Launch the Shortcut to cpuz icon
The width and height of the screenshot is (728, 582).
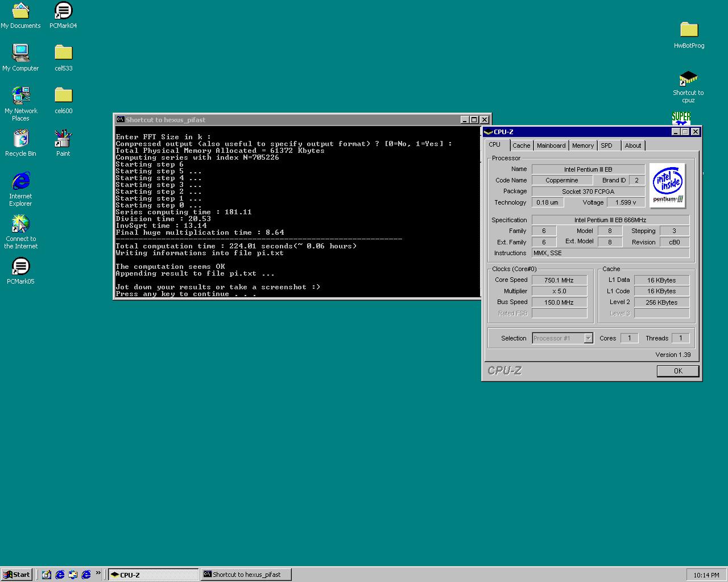(689, 86)
